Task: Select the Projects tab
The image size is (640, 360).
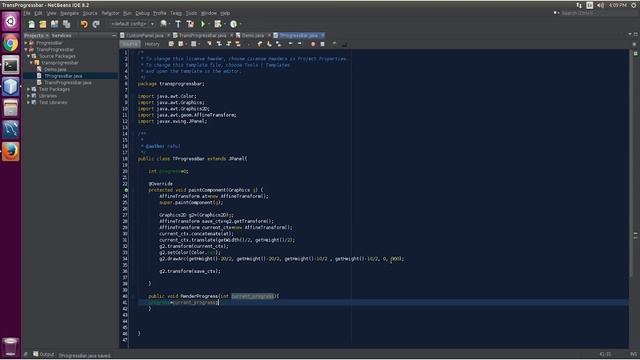Action: coord(34,36)
